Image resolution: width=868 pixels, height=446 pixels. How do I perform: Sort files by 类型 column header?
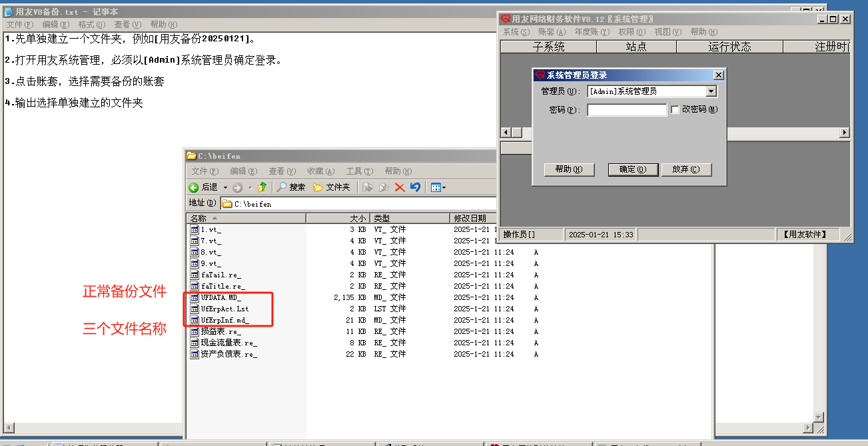click(x=410, y=219)
